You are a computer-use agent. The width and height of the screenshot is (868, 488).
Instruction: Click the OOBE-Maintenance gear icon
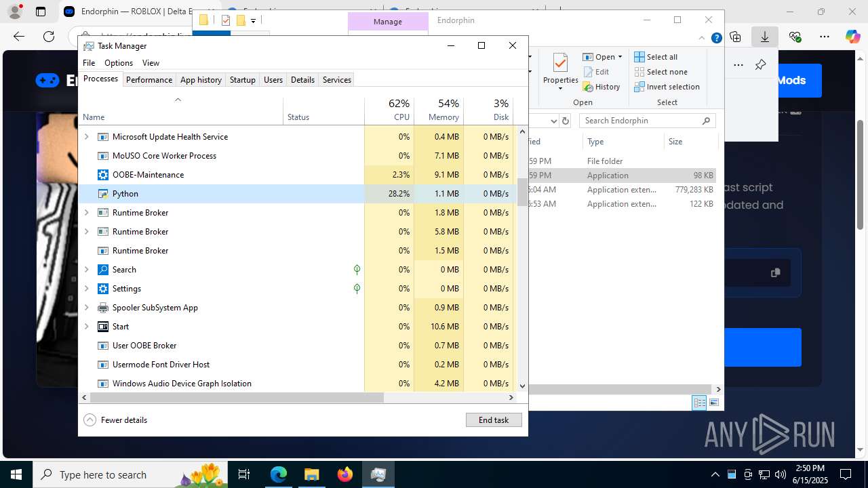103,175
